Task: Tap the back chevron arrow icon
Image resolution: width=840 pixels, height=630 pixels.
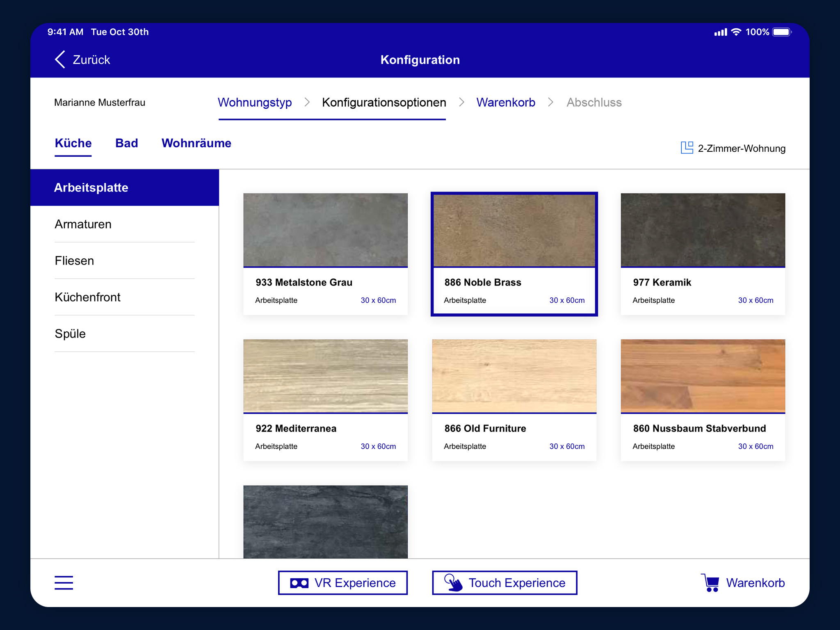Action: click(x=60, y=59)
